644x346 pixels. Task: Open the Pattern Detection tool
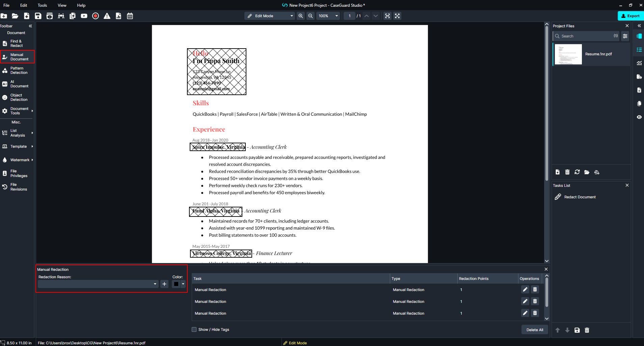tap(17, 70)
